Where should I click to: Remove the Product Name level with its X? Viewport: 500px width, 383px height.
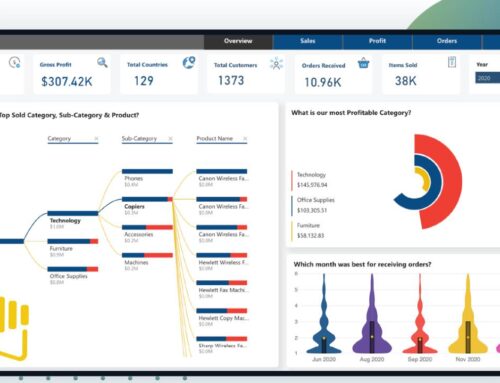[x=245, y=138]
